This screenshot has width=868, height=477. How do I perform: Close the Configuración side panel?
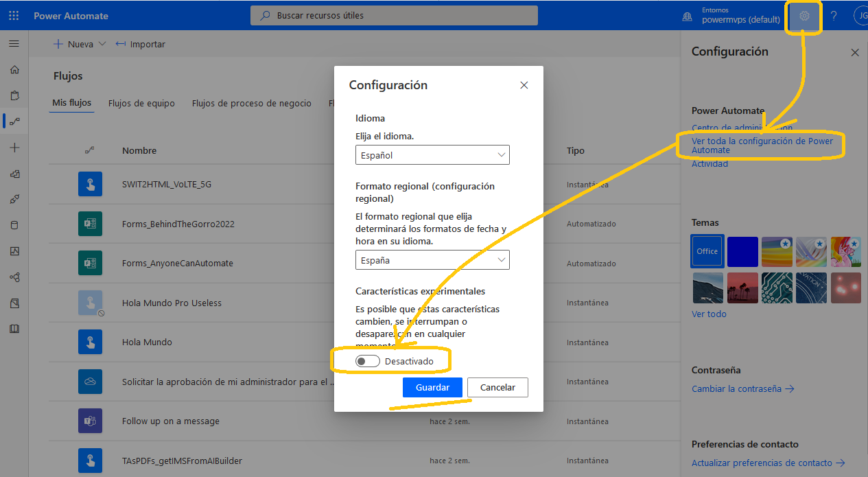pos(855,52)
